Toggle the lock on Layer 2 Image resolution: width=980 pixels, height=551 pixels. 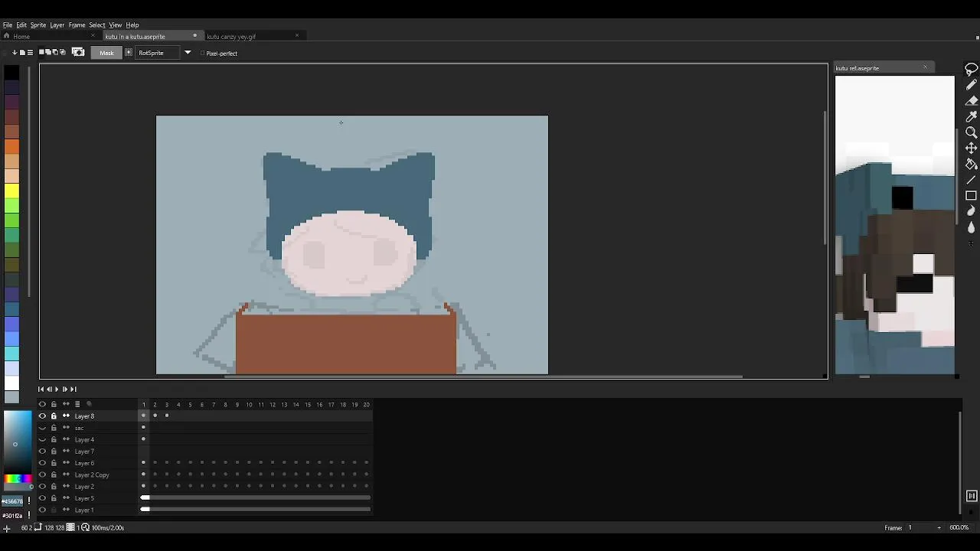(54, 487)
